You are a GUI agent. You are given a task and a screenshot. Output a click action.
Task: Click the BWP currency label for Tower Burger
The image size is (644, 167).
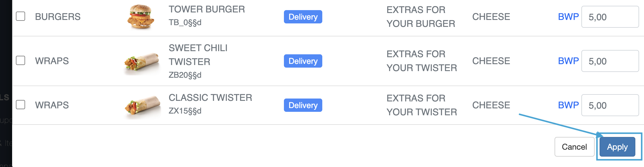pos(568,17)
